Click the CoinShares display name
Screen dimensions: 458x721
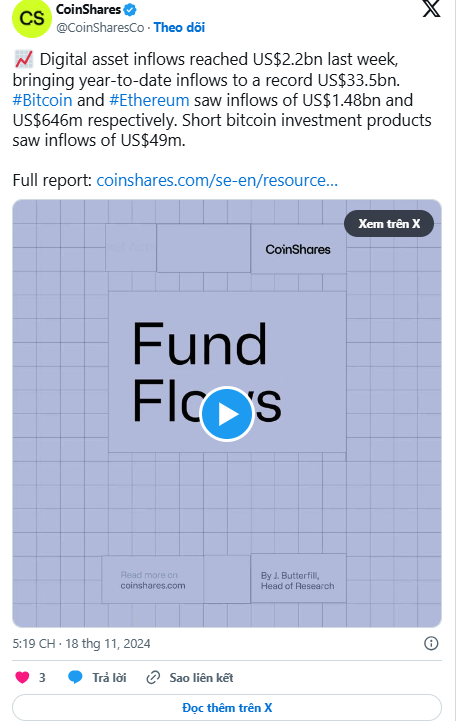pyautogui.click(x=88, y=9)
